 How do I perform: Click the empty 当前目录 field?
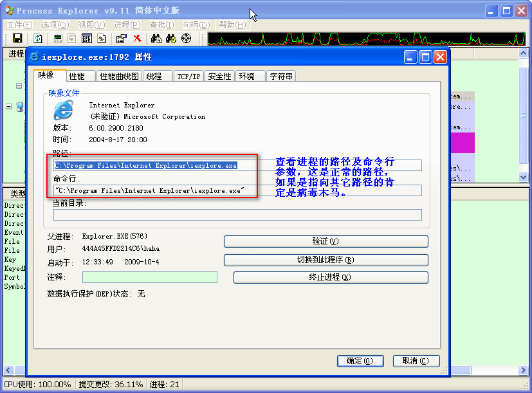coord(237,215)
